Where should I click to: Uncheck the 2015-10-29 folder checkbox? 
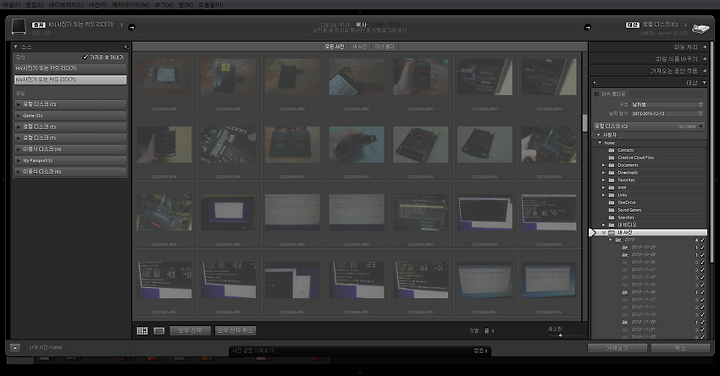703,247
